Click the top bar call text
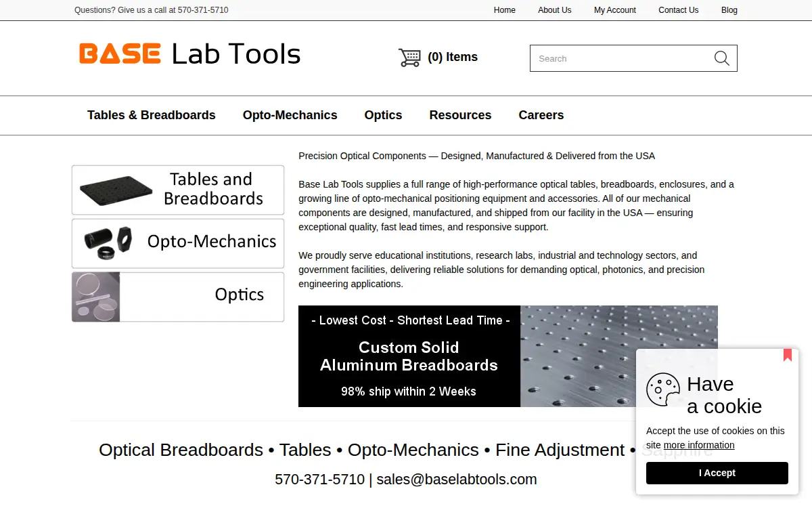812x508 pixels. (x=152, y=10)
